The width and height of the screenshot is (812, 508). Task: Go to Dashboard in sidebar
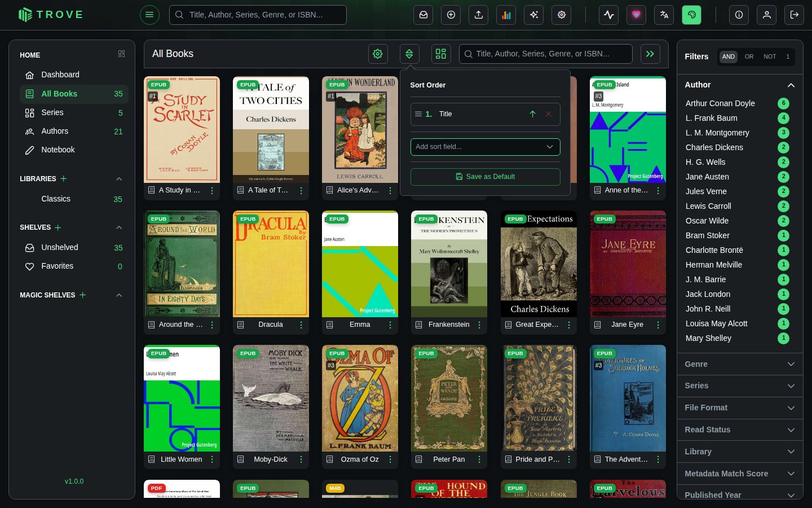pos(74,75)
